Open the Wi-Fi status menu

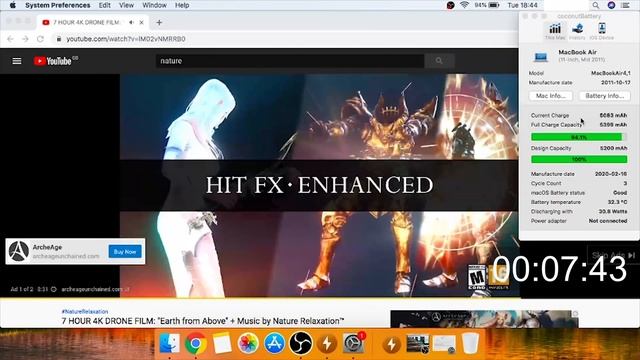coord(464,5)
